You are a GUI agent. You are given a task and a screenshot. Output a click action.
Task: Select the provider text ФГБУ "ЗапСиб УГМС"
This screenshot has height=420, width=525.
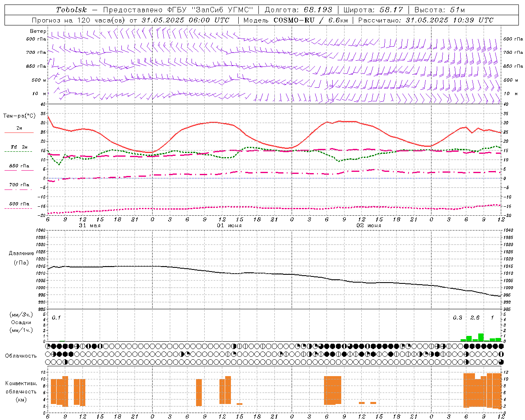pos(211,10)
